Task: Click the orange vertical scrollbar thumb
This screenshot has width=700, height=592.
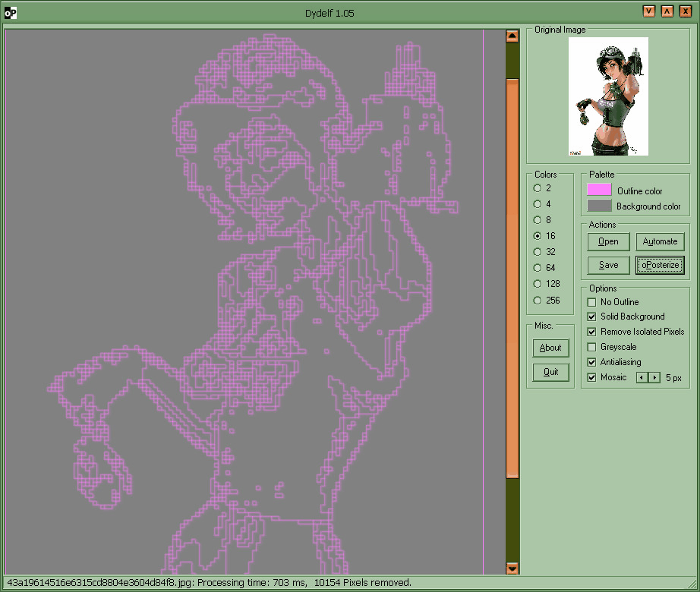Action: click(512, 278)
